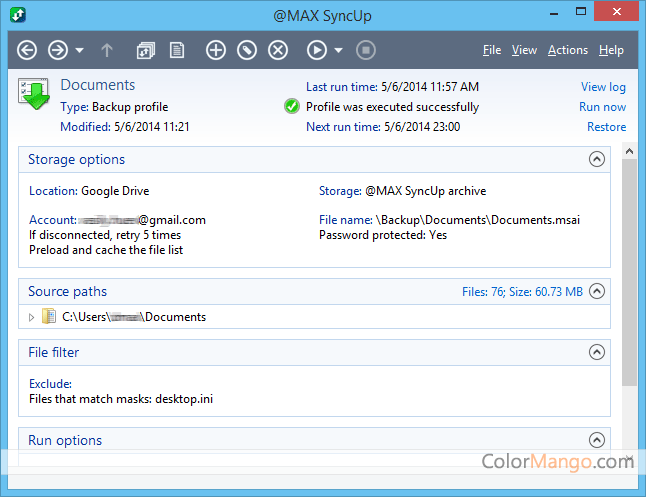This screenshot has width=646, height=497.
Task: Click the Account label link
Action: (53, 220)
